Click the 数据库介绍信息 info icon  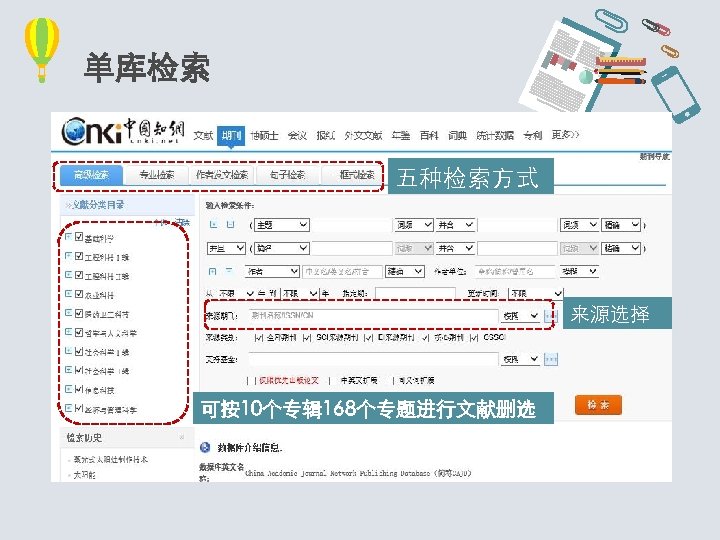point(205,447)
